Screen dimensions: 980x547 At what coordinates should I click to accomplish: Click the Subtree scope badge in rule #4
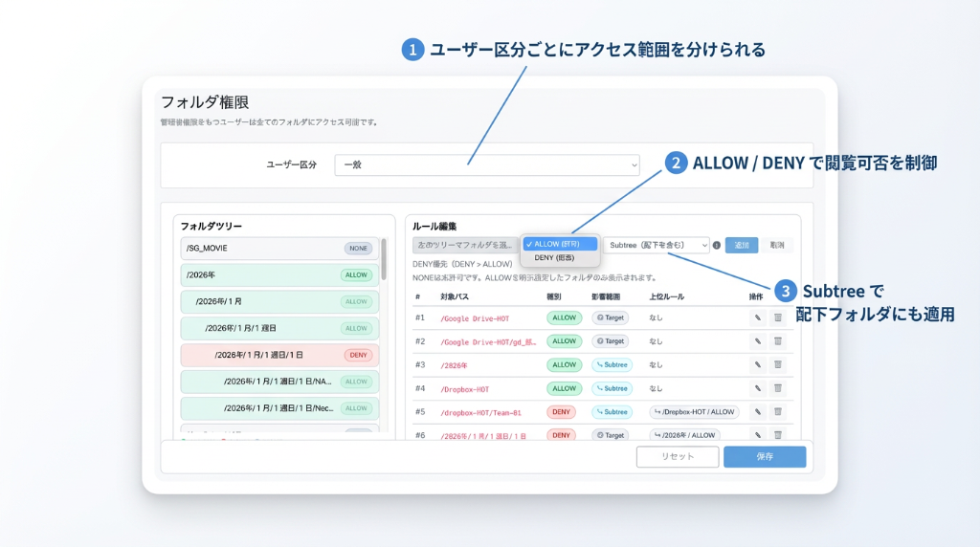click(612, 388)
